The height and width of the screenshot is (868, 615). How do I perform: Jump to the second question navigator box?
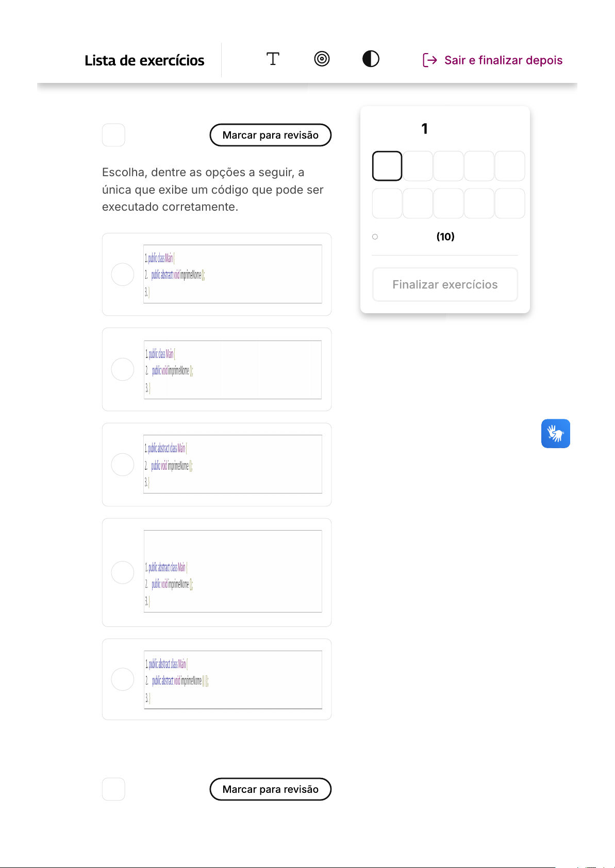tap(418, 166)
